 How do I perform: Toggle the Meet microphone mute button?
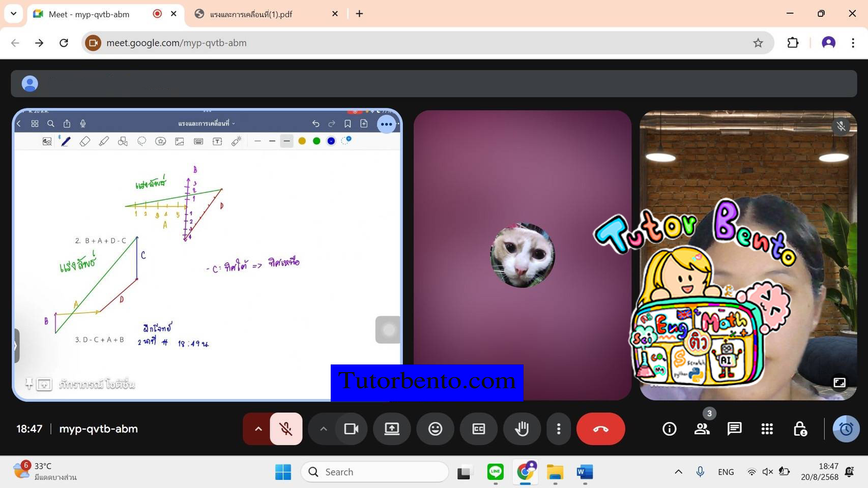coord(286,429)
